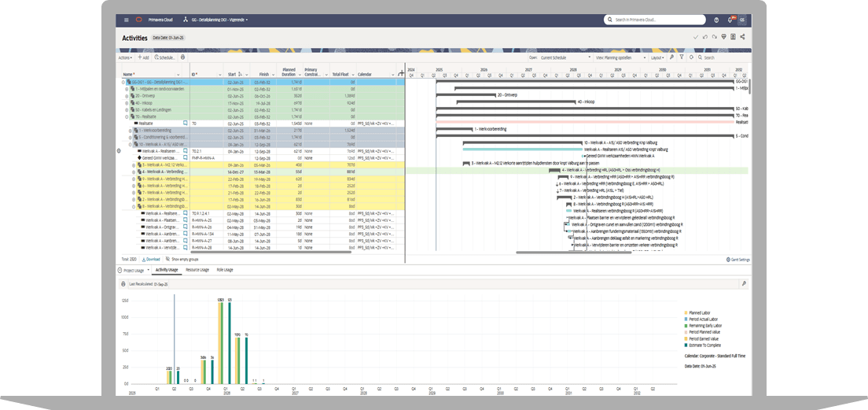Open the help icon in header
868x410 pixels.
[x=716, y=20]
